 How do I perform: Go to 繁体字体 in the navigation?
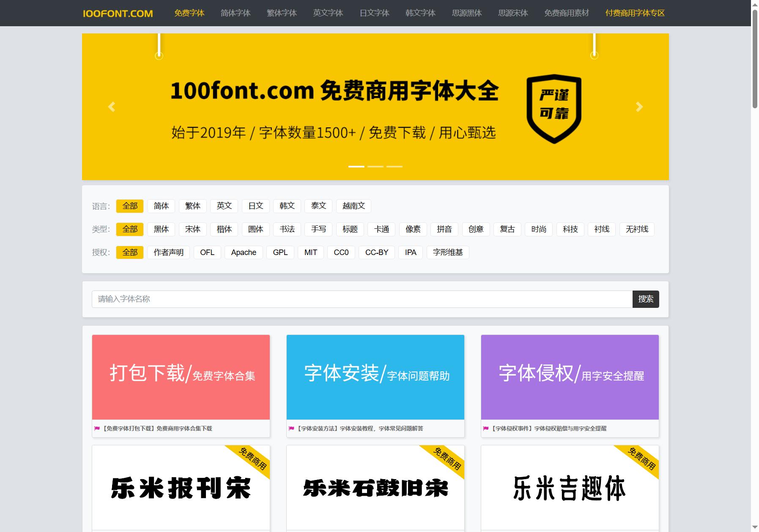[x=282, y=13]
